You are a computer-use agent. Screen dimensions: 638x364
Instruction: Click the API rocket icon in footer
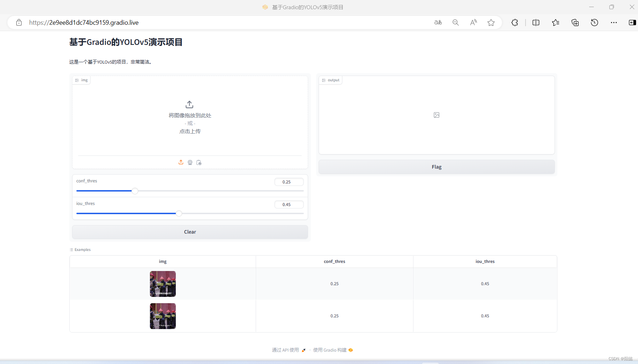(303, 350)
